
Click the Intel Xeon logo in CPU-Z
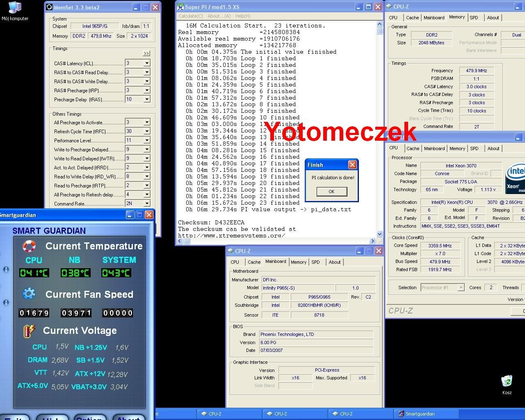pos(515,178)
